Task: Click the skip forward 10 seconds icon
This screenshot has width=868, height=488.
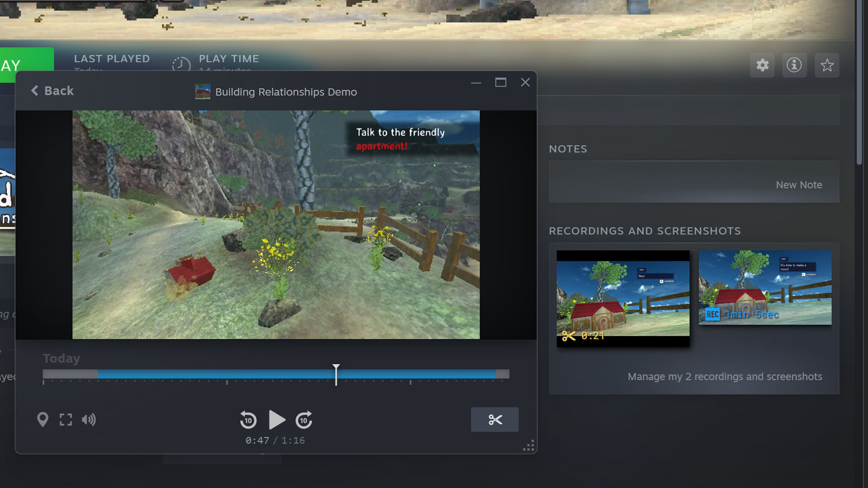Action: pyautogui.click(x=303, y=419)
